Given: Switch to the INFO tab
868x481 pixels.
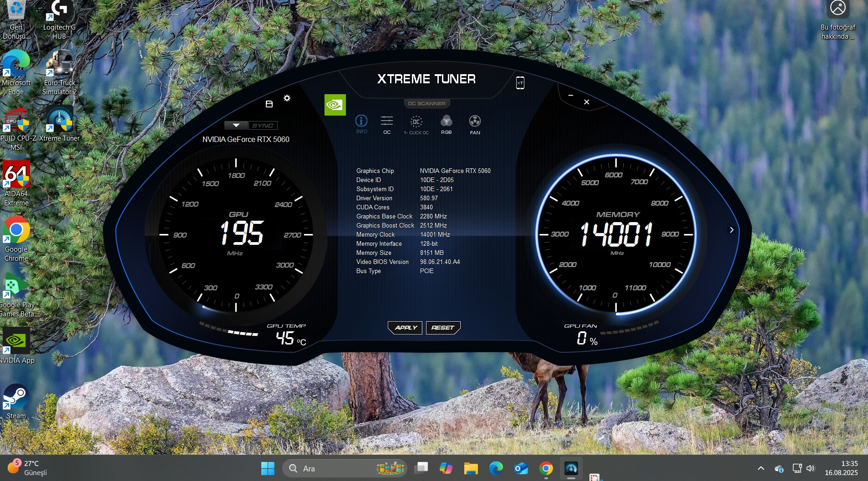Looking at the screenshot, I should [361, 124].
